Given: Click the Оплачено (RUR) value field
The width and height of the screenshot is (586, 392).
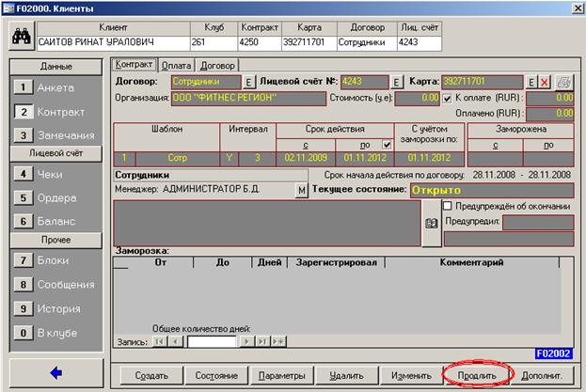Looking at the screenshot, I should tap(549, 114).
